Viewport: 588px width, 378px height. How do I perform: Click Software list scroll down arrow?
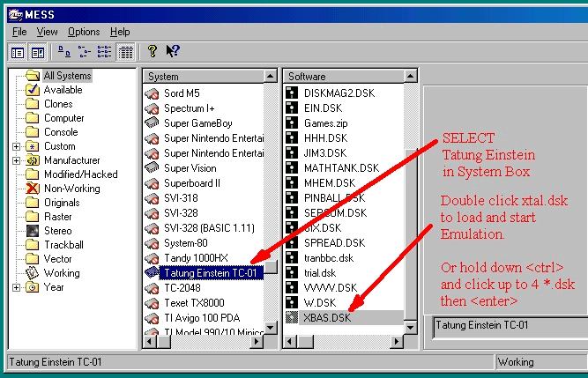(410, 328)
